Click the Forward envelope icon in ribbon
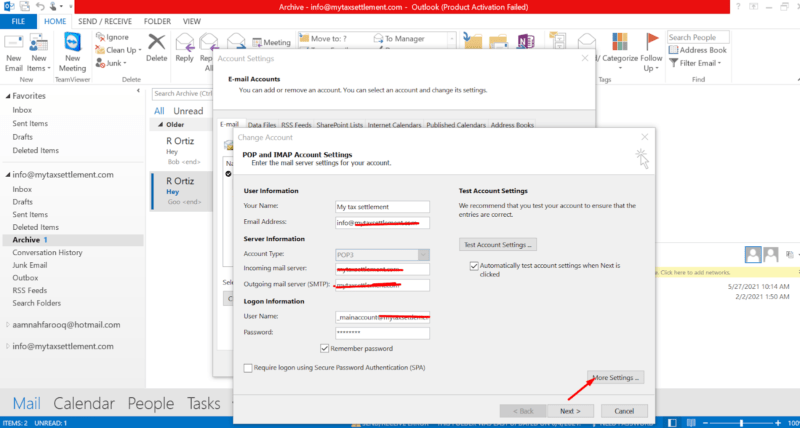Viewport: 800px width, 428px height. coord(235,43)
